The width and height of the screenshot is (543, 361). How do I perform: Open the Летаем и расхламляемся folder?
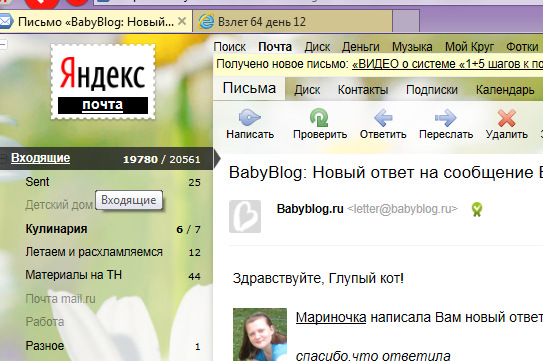pyautogui.click(x=94, y=252)
